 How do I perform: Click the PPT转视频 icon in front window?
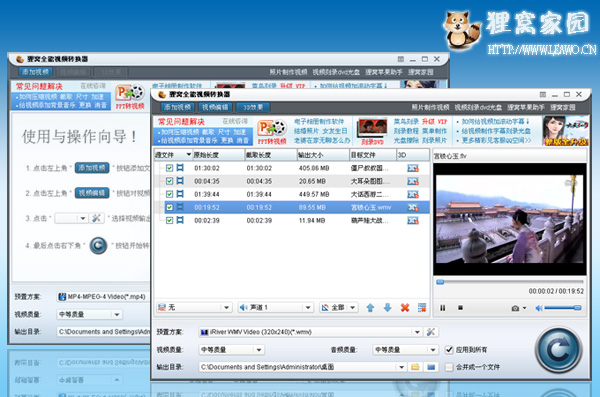click(272, 132)
